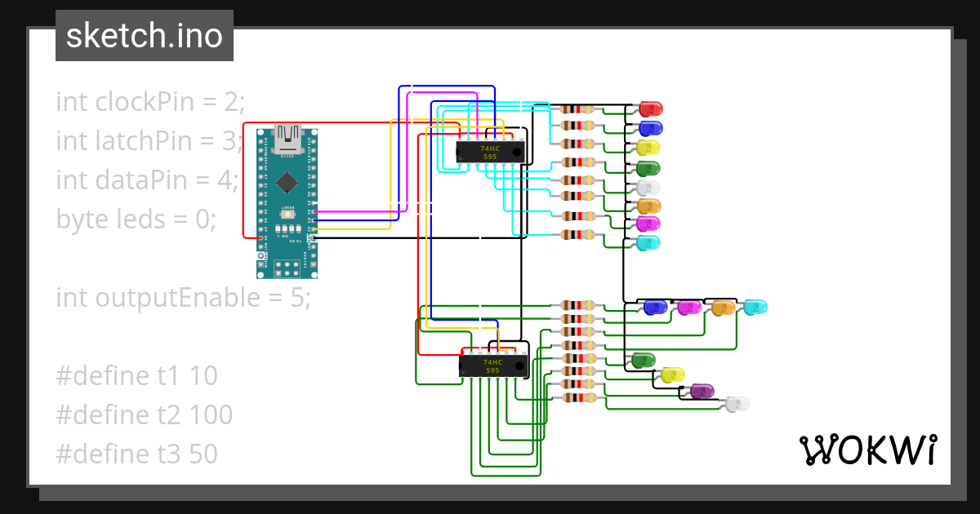This screenshot has height=514, width=980.
Task: Click the topmost resistor in the upper column
Action: pyautogui.click(x=576, y=108)
